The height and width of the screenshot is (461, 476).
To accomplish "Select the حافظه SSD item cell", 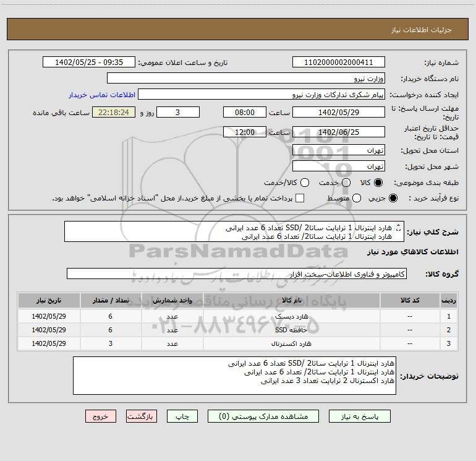I will [291, 330].
